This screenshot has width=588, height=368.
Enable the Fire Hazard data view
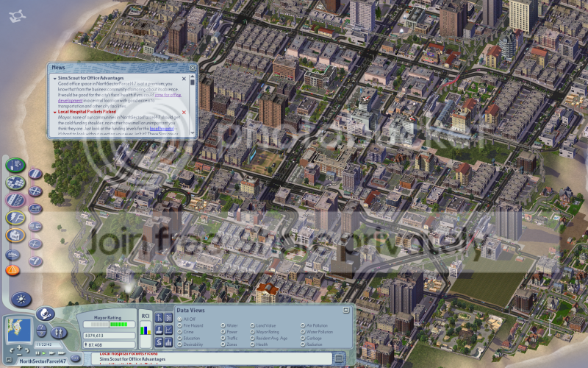click(179, 325)
